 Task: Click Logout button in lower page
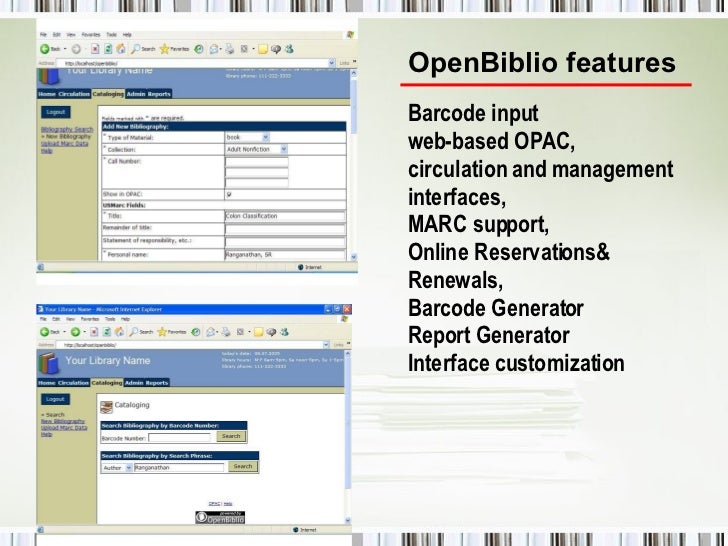pyautogui.click(x=55, y=399)
